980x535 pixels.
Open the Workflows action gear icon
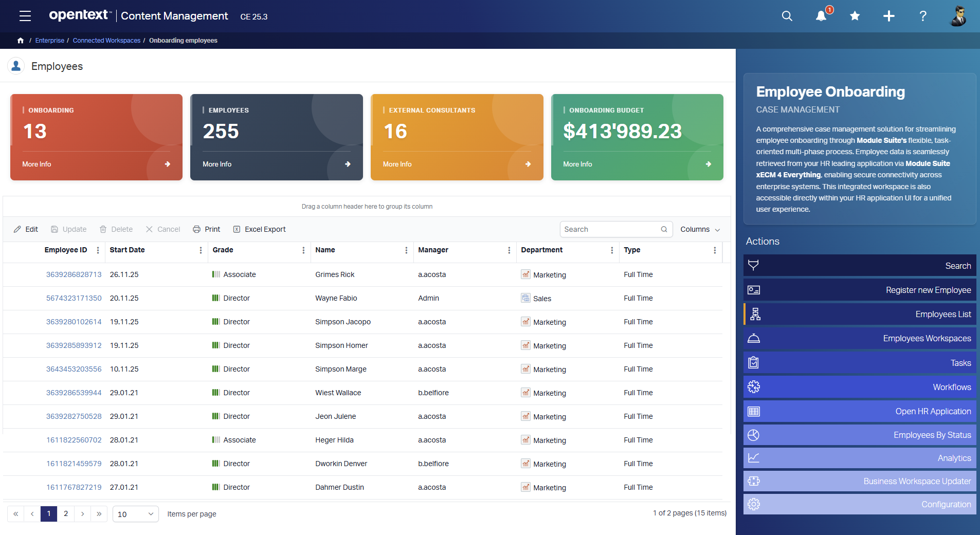754,386
